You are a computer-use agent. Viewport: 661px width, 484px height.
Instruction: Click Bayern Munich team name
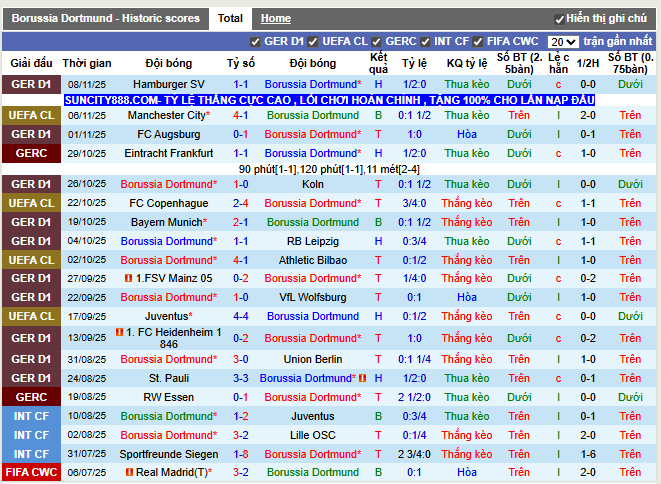(169, 222)
